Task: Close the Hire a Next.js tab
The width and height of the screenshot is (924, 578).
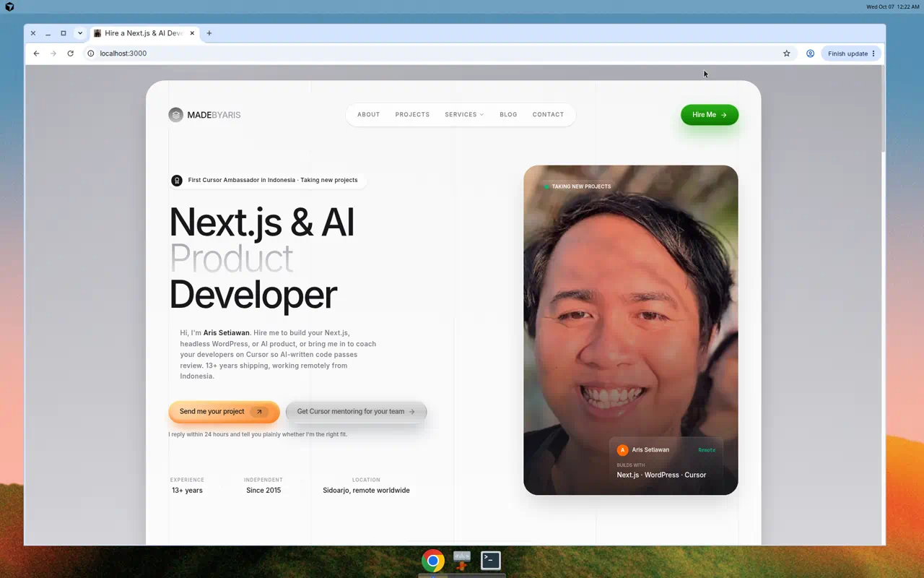Action: click(x=191, y=33)
